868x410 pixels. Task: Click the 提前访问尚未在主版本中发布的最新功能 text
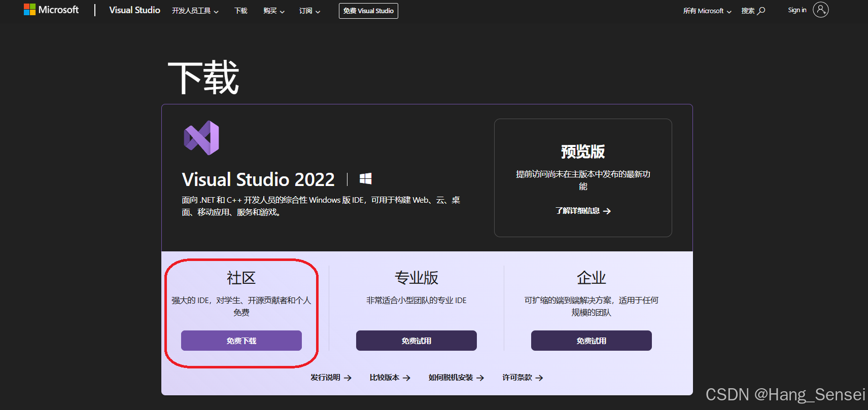583,180
